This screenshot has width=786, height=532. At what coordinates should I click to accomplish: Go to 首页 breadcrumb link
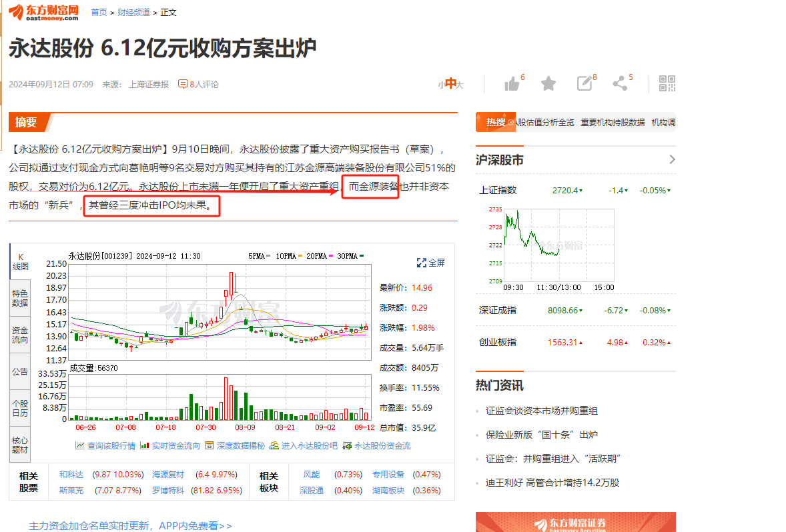point(99,13)
